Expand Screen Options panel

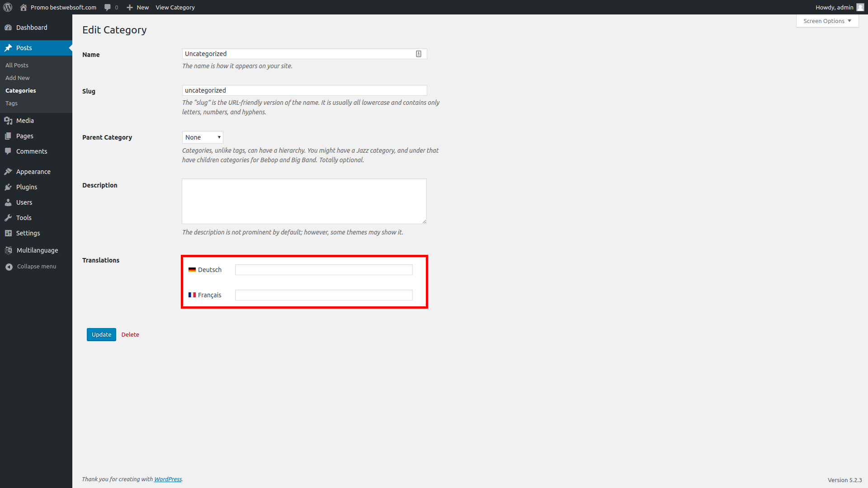coord(827,21)
